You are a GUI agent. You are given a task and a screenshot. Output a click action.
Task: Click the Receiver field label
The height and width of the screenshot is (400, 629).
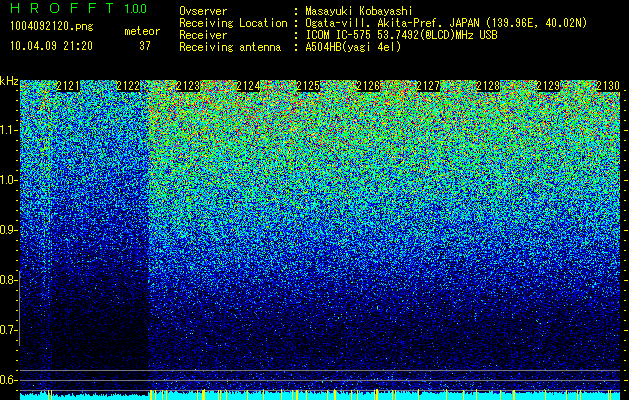coord(203,35)
